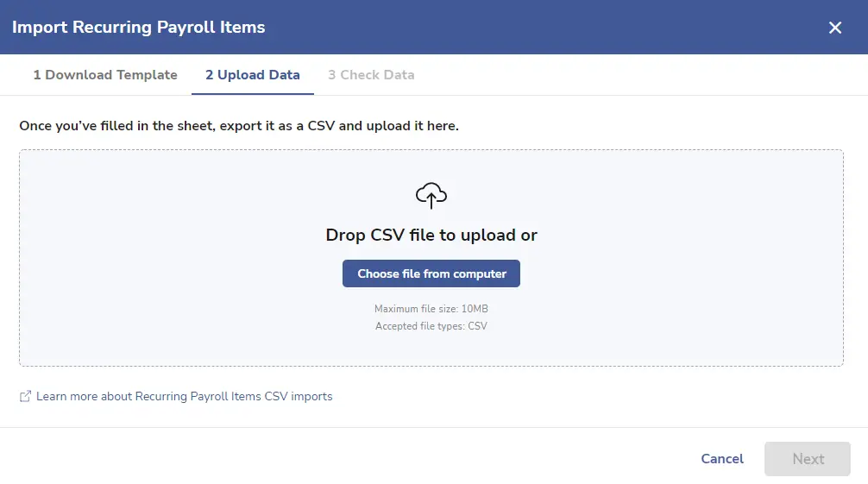The image size is (868, 484).
Task: Click Choose file from computer button
Action: (x=431, y=273)
